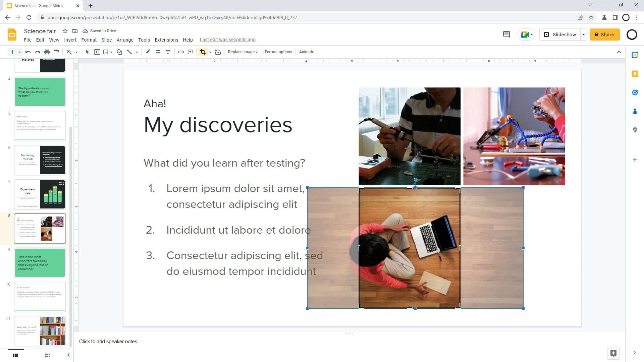Click the Insert image icon

coord(106,52)
